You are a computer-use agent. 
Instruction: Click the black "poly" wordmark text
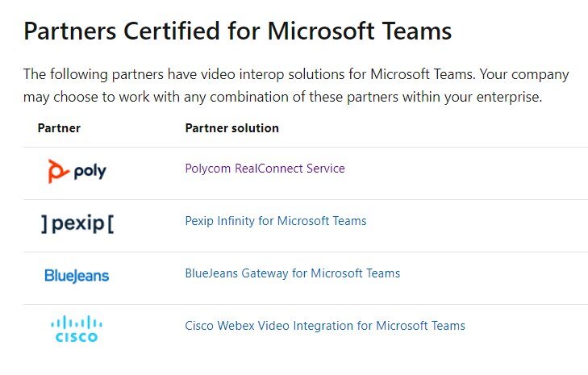pos(89,172)
